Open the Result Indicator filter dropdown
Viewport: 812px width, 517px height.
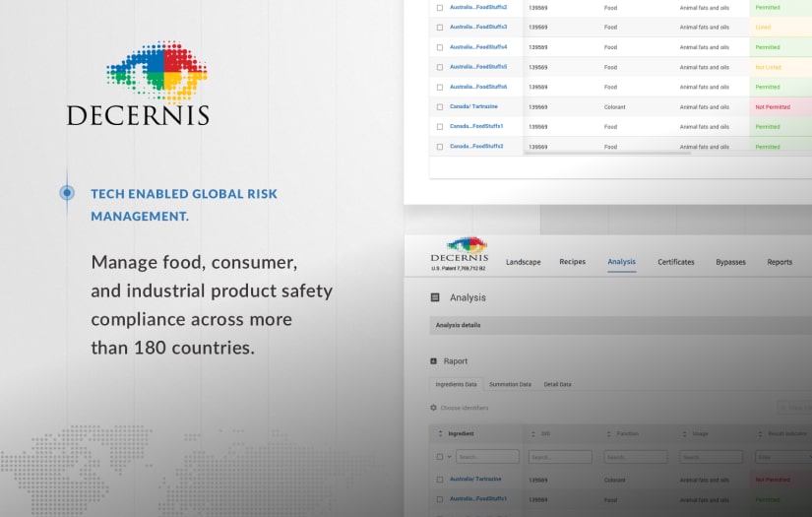tap(783, 457)
